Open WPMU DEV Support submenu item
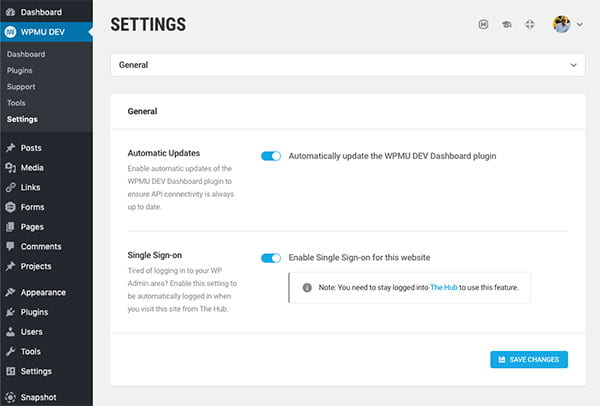 (21, 87)
